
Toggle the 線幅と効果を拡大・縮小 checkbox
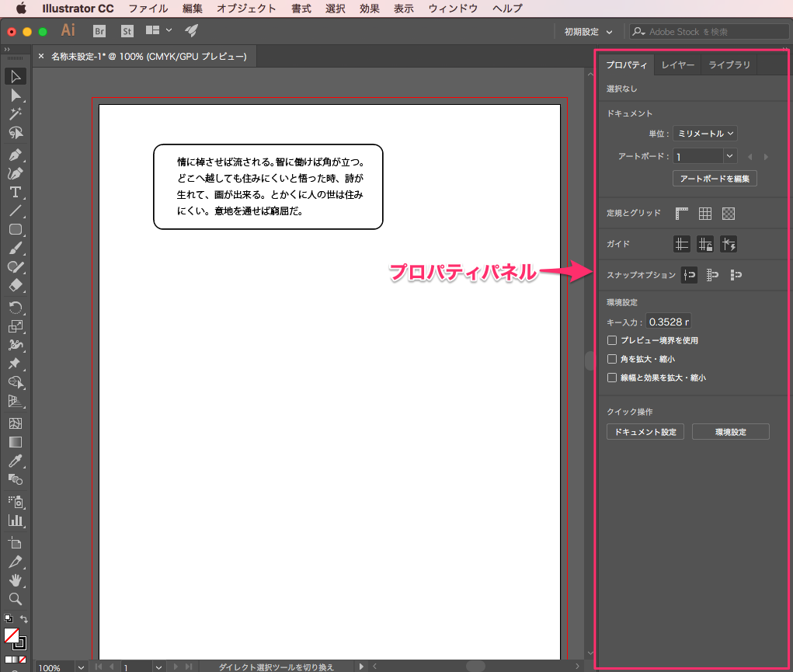[x=612, y=378]
